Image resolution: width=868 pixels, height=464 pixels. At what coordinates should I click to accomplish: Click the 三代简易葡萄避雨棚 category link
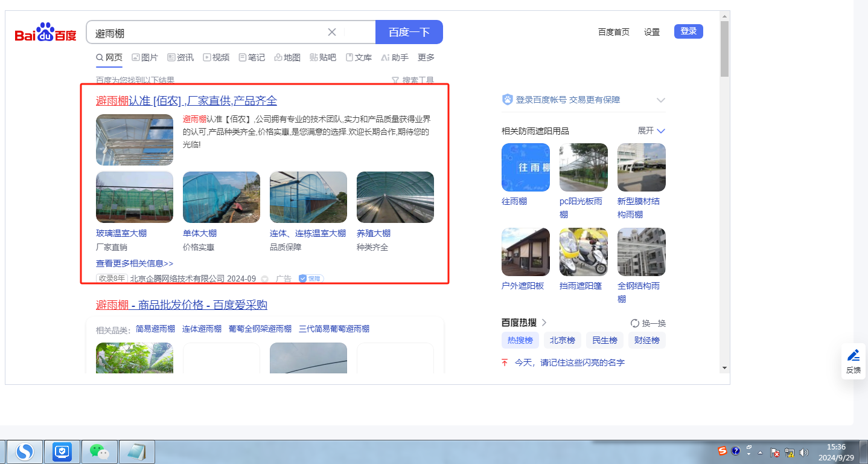[334, 329]
